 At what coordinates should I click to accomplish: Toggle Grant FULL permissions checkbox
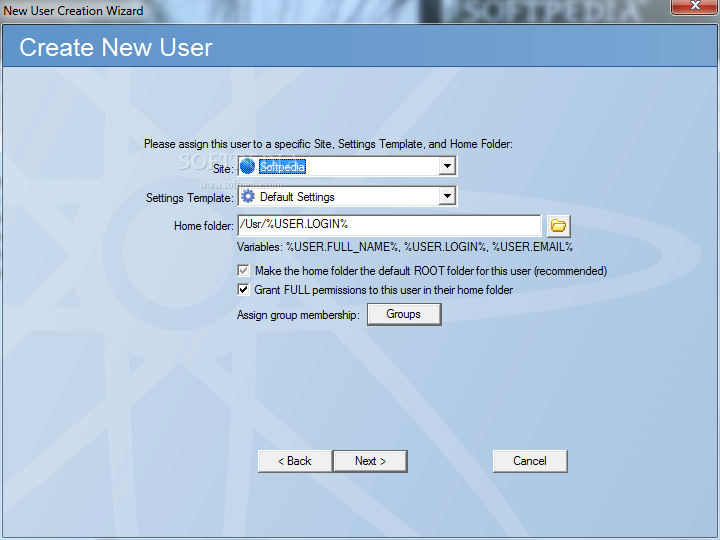point(243,290)
